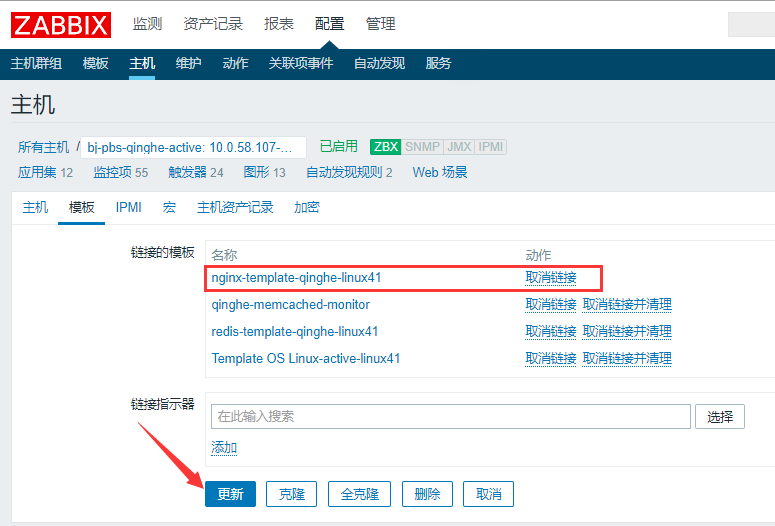Select 主机 in the blue submenu bar

point(142,63)
